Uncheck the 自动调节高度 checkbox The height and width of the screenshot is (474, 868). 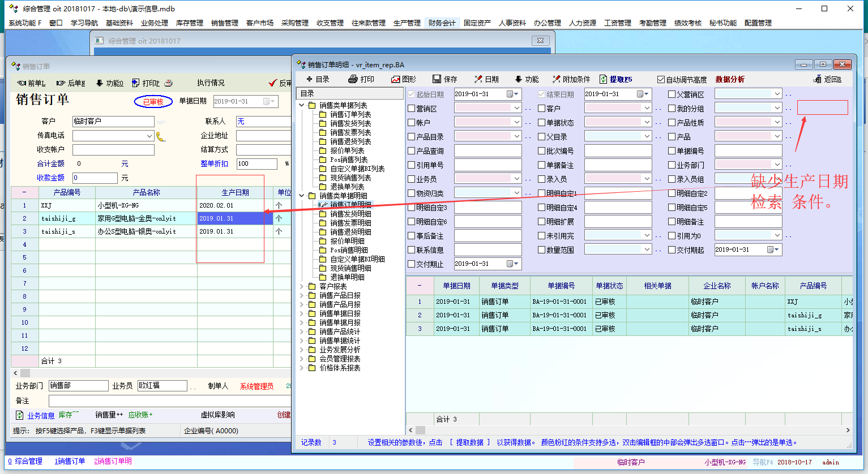661,80
